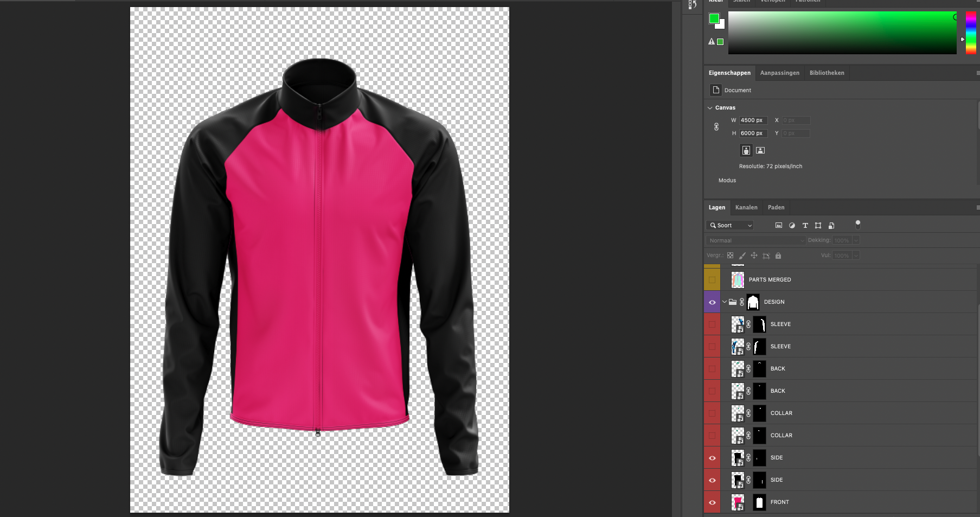Select the portrait orientation icon under Canvas
The image size is (980, 517).
point(746,150)
